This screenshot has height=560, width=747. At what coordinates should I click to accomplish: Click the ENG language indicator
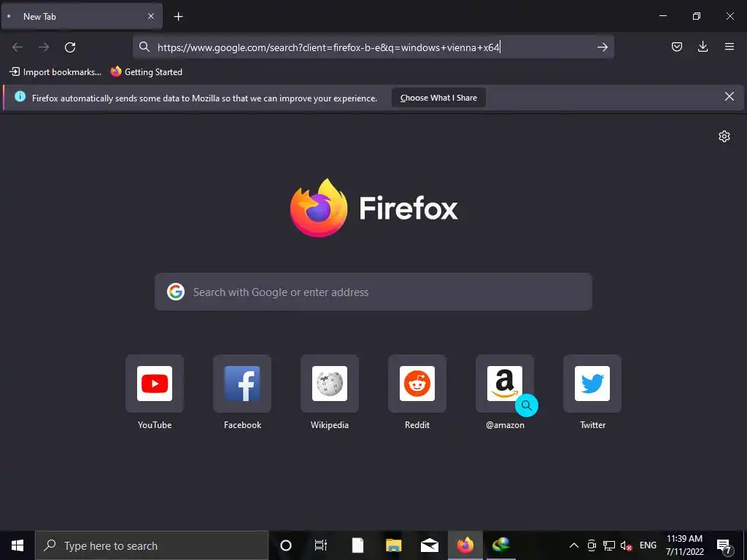(x=648, y=545)
